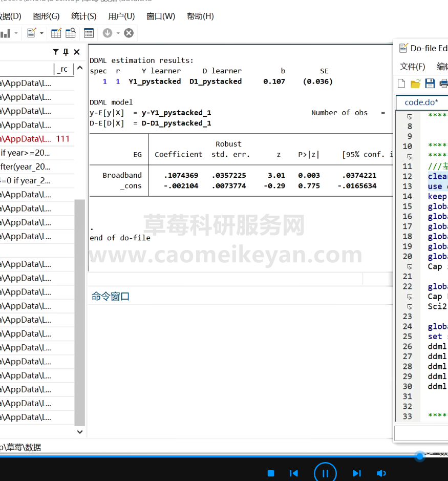
Task: Expand the Do-file Editor toolbar dropdown arrow
Action: click(41, 33)
